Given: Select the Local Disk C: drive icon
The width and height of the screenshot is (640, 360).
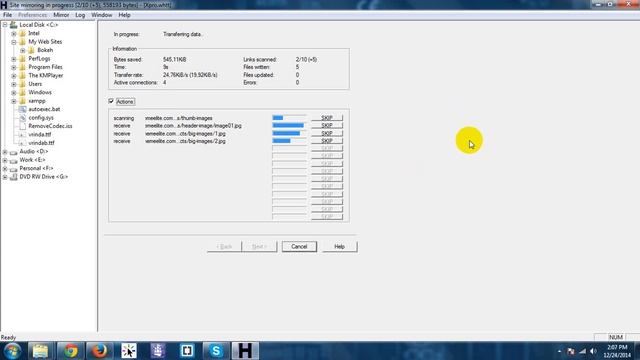Looking at the screenshot, I should coord(13,25).
